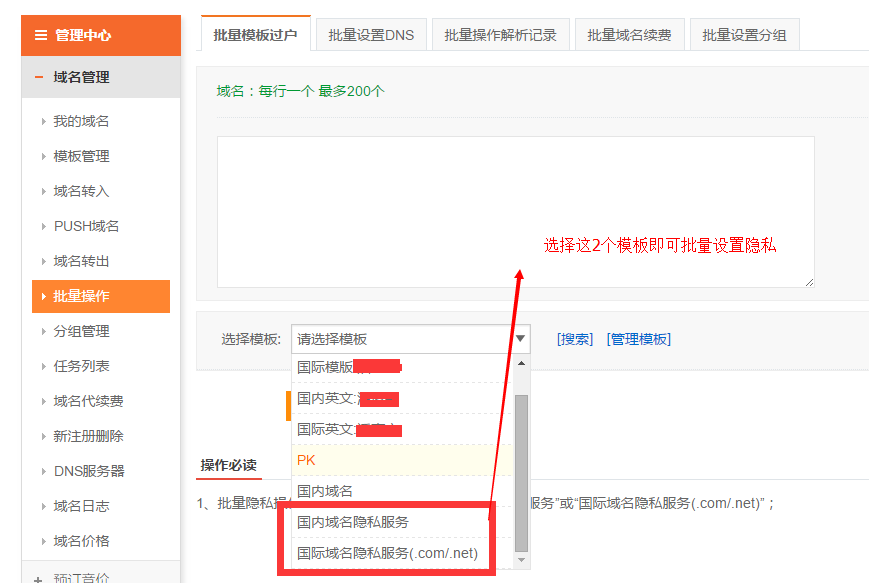Click the hamburger icon beside 管理中心
Screen dimensions: 869x583
coord(41,35)
